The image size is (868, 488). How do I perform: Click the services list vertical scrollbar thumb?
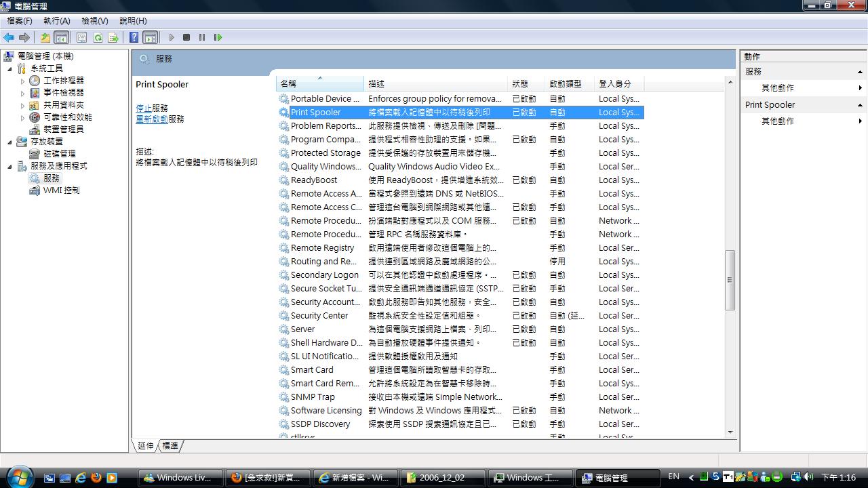(730, 280)
